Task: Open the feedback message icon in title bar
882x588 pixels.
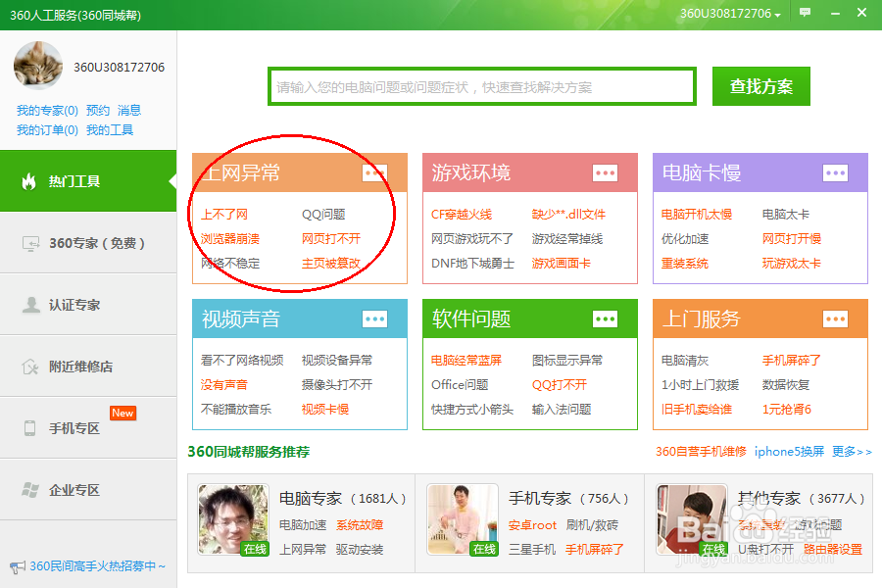Action: (805, 13)
